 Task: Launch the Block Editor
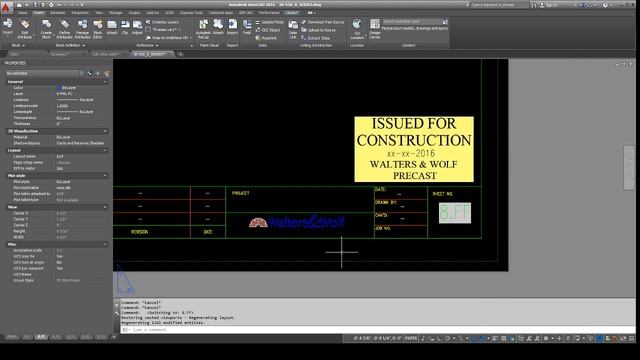(98, 29)
